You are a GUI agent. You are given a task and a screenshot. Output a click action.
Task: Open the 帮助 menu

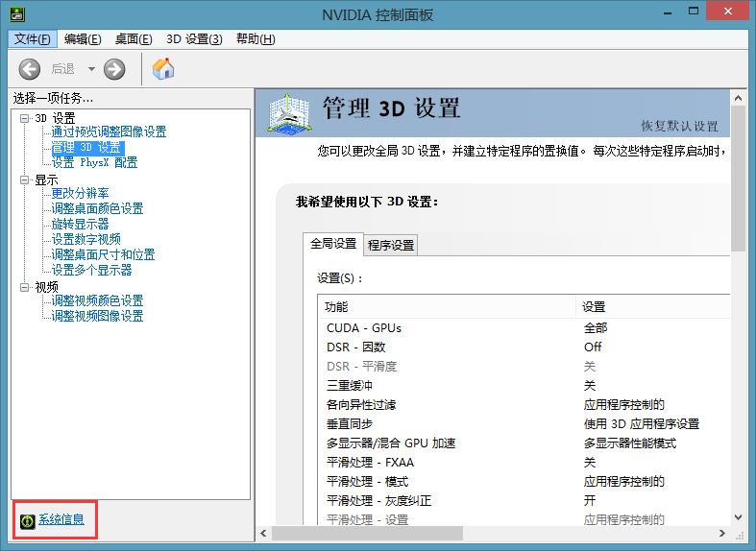pyautogui.click(x=255, y=39)
